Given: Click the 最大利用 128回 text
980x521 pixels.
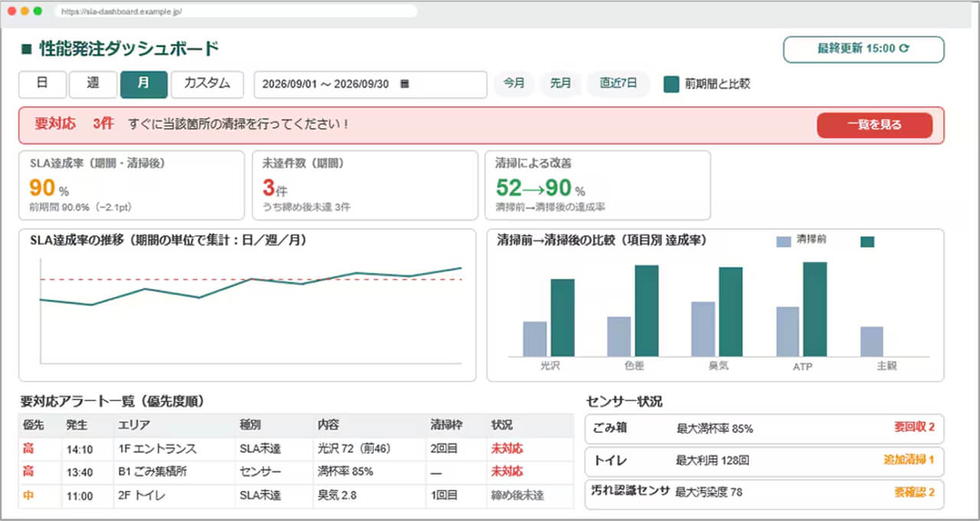Looking at the screenshot, I should point(712,460).
